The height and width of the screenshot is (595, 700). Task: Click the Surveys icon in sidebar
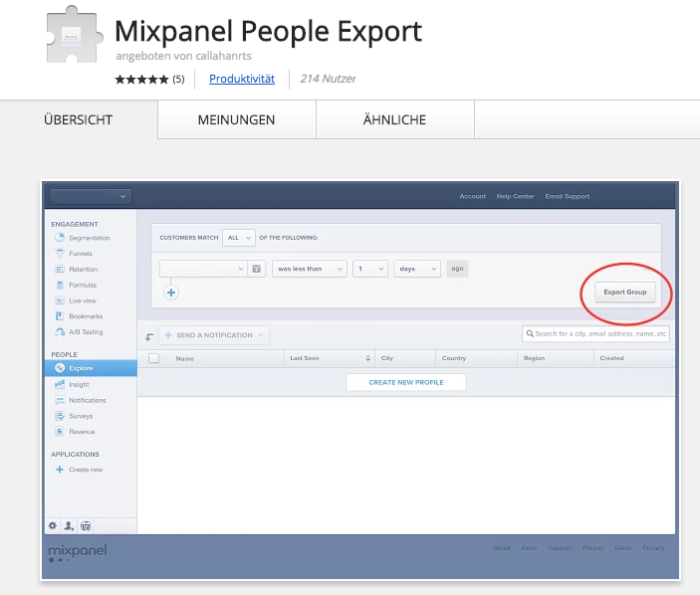click(x=60, y=416)
